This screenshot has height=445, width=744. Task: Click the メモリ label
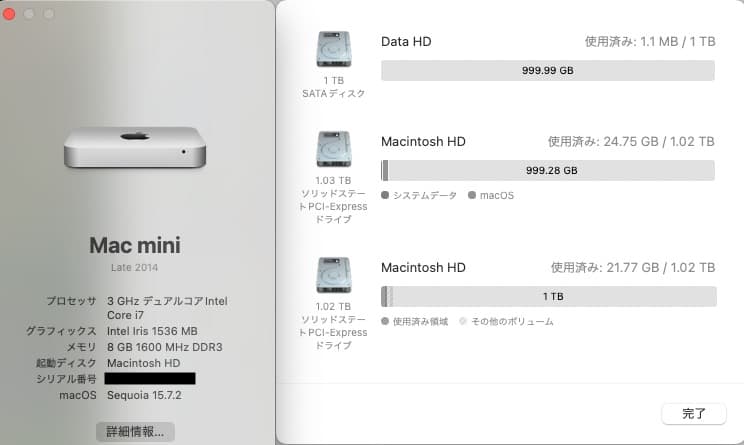click(81, 347)
